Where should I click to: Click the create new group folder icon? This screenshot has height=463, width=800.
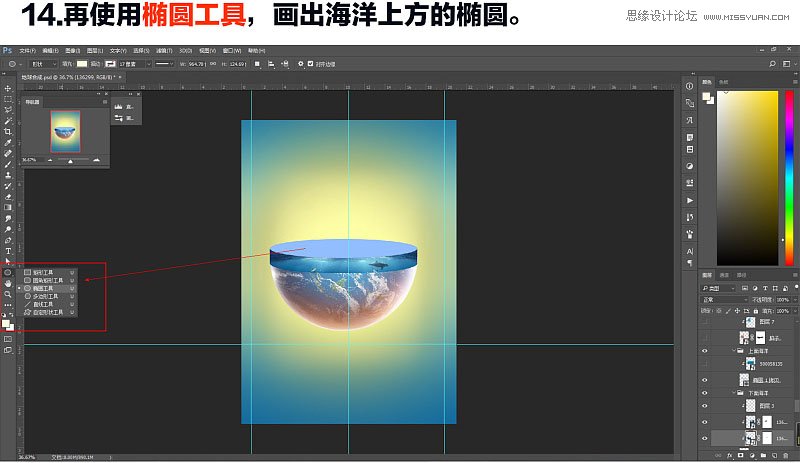763,455
